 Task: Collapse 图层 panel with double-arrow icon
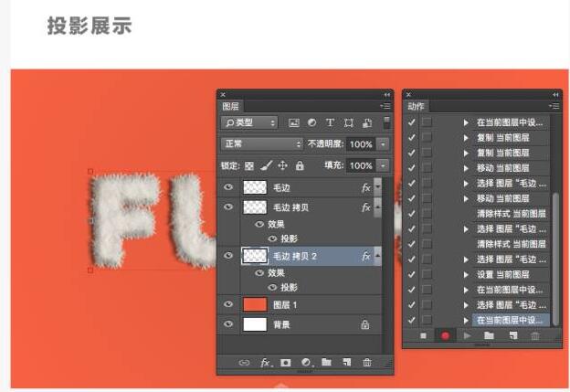click(x=386, y=95)
